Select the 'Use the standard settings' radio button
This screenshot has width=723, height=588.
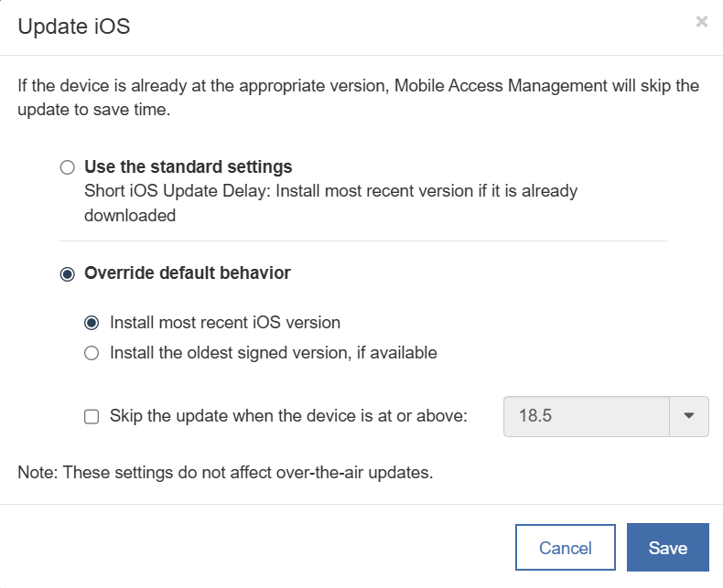(x=66, y=167)
